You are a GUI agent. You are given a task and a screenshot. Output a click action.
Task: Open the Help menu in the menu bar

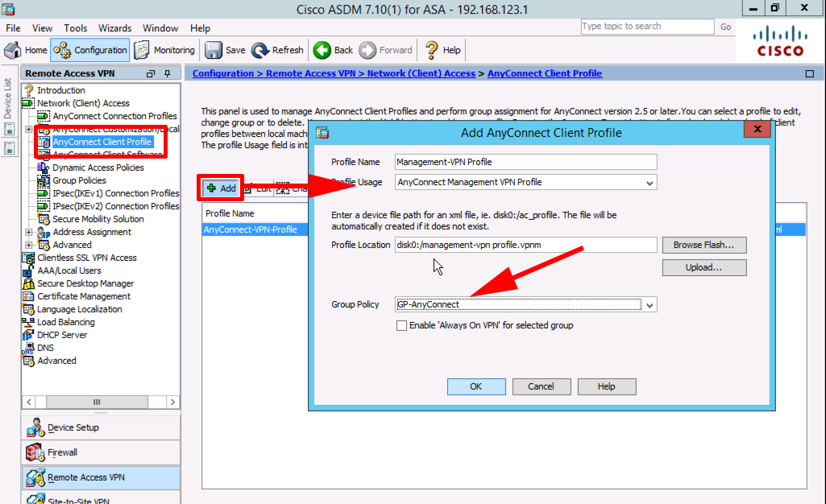(x=200, y=28)
